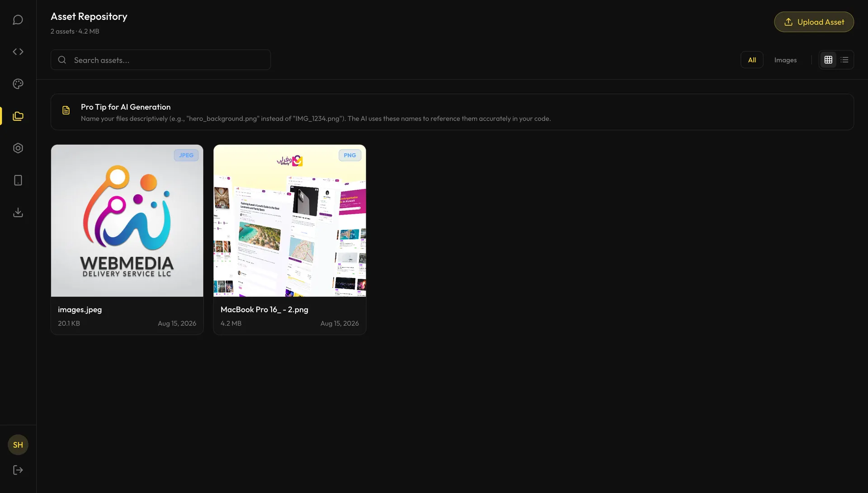Switch to list view
The image size is (868, 493).
coord(844,60)
